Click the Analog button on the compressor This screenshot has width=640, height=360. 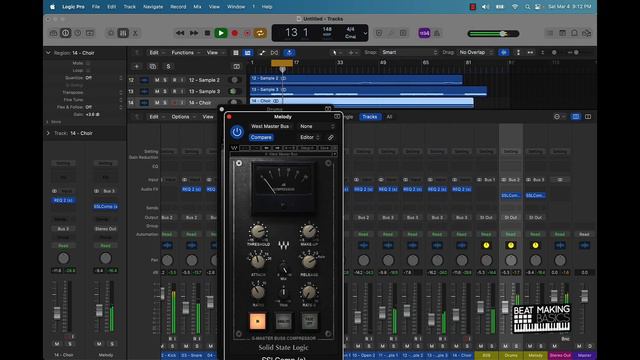tap(283, 321)
